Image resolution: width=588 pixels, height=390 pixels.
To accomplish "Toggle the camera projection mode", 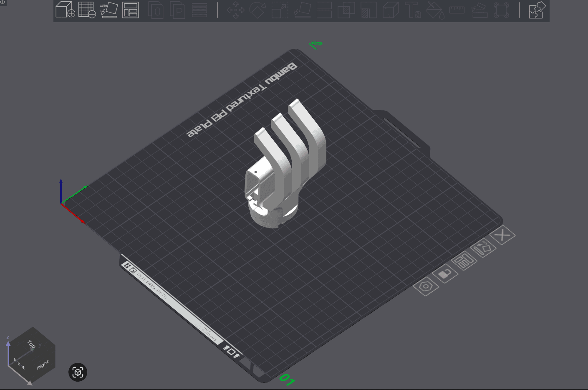I will click(x=78, y=372).
